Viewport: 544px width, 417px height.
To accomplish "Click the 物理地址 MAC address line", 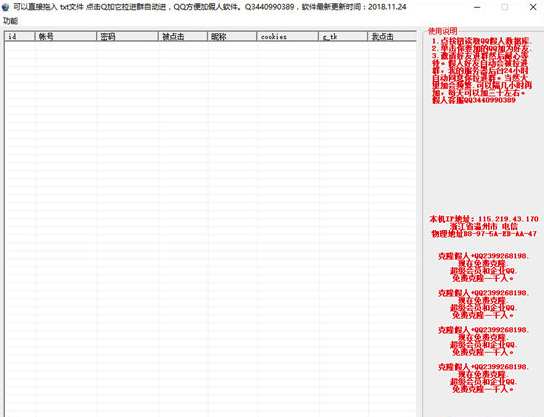I will click(484, 234).
